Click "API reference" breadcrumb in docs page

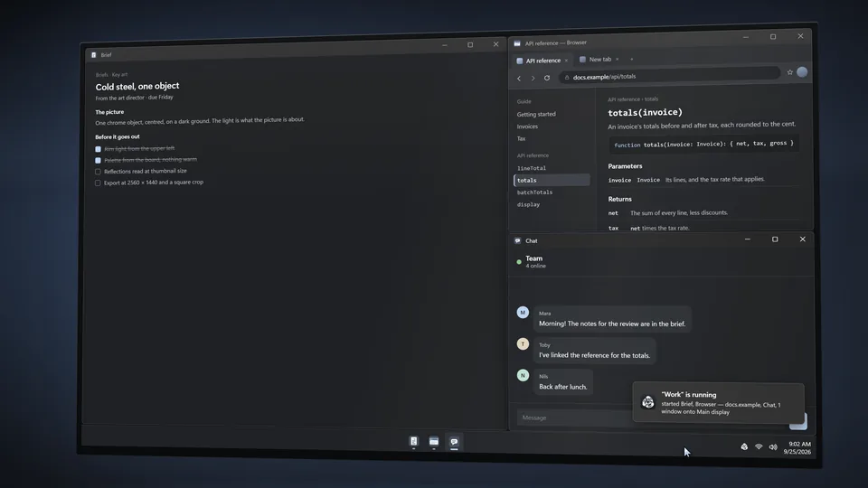coord(623,99)
